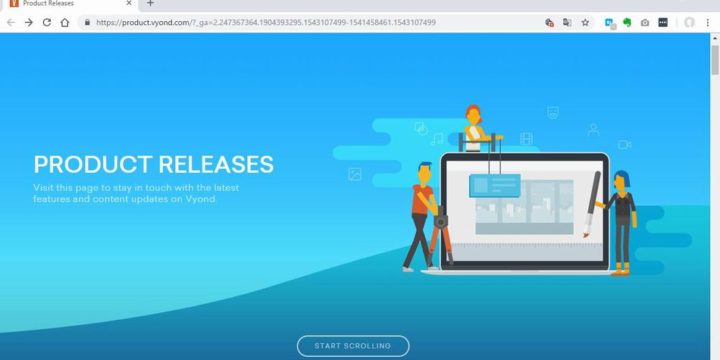Open the blue square extension icon
Image resolution: width=720 pixels, height=360 pixels.
[x=610, y=23]
